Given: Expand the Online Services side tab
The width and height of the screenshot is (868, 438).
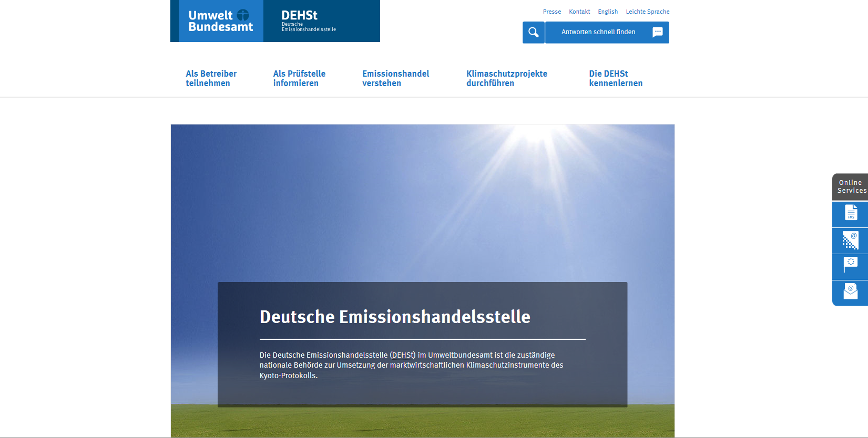Looking at the screenshot, I should (x=851, y=186).
